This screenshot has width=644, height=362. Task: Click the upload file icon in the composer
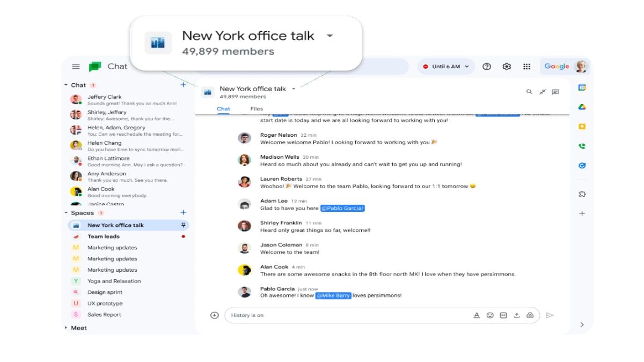(x=517, y=315)
